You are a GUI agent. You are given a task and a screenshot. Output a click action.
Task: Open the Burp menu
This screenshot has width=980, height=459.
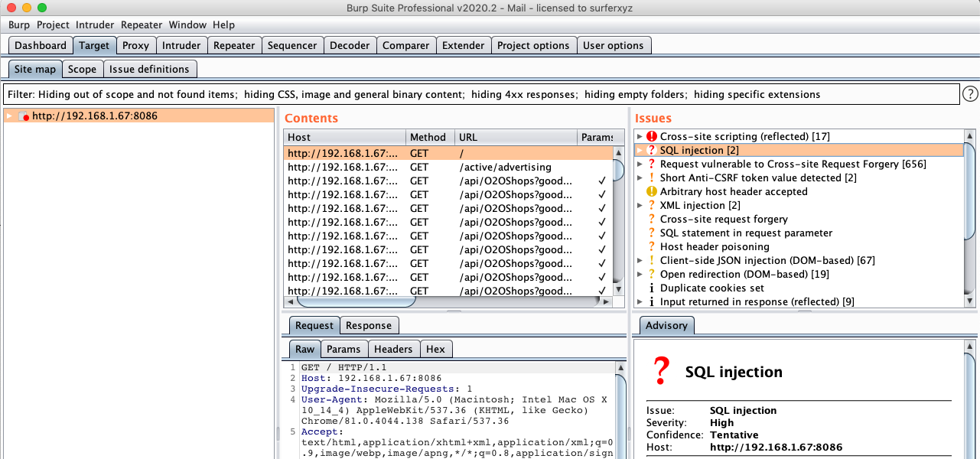click(19, 25)
